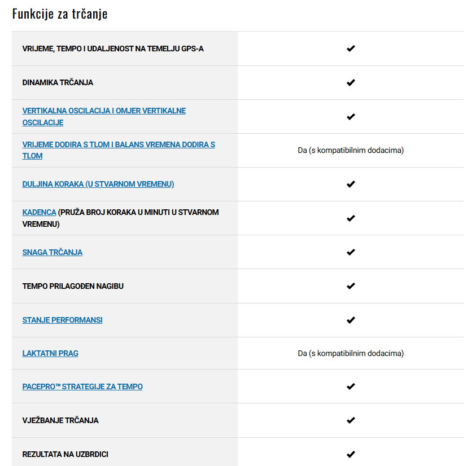
Task: Open the Kadenca link
Action: [x=39, y=212]
